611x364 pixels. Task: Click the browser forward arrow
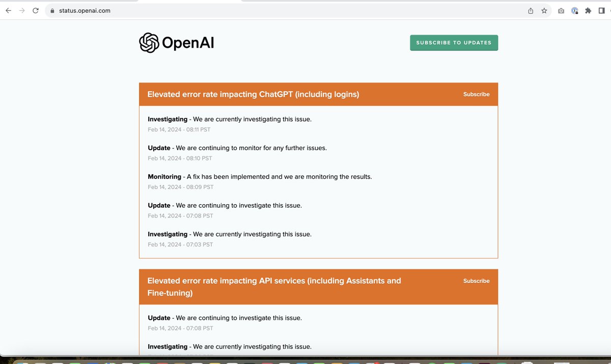22,11
